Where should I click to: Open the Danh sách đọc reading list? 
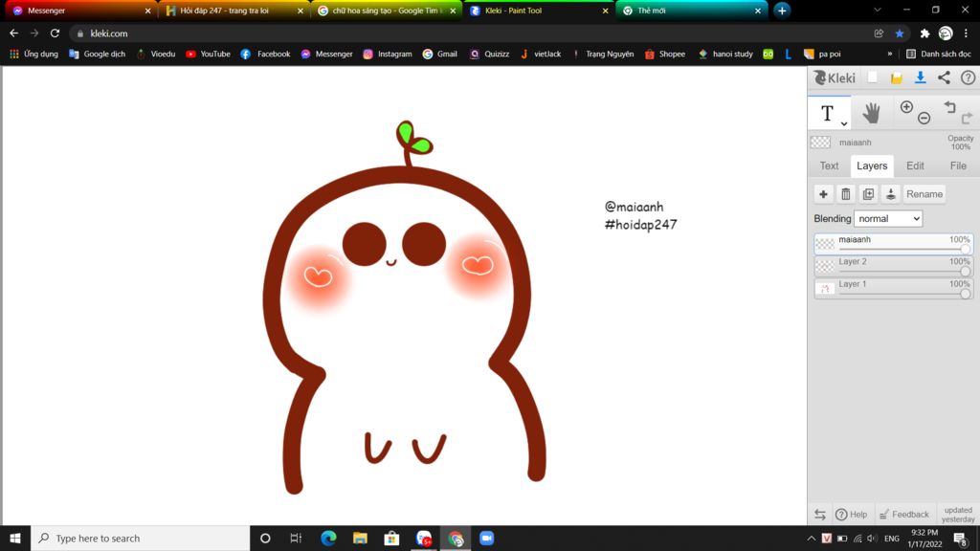tap(939, 55)
